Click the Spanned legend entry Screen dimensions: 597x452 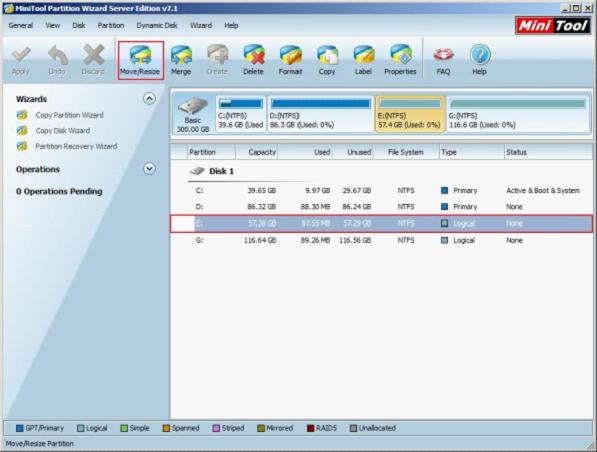181,428
